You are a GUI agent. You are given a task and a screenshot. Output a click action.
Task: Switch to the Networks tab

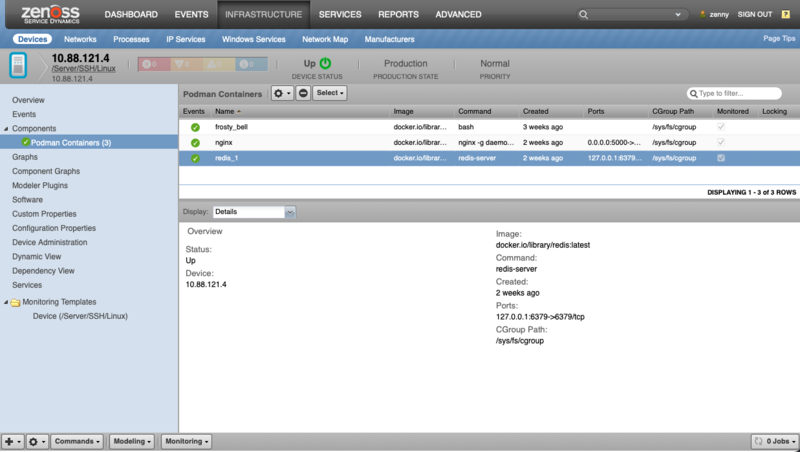tap(80, 39)
